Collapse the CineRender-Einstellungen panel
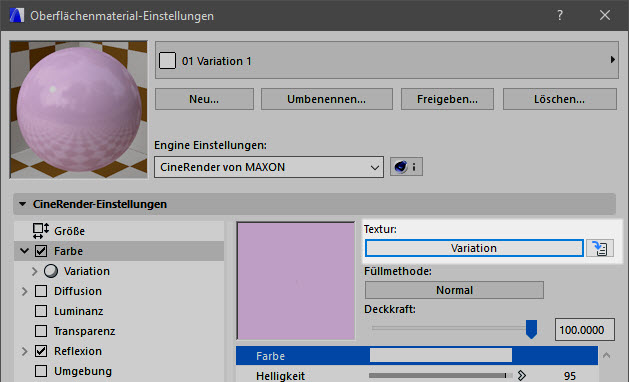Image resolution: width=629 pixels, height=382 pixels. tap(23, 204)
